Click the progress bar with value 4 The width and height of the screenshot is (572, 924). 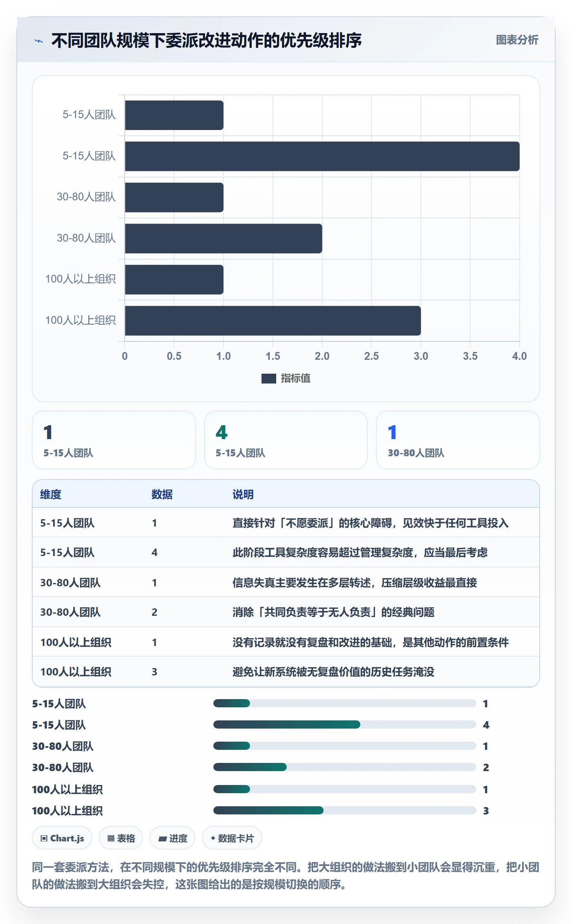point(344,724)
